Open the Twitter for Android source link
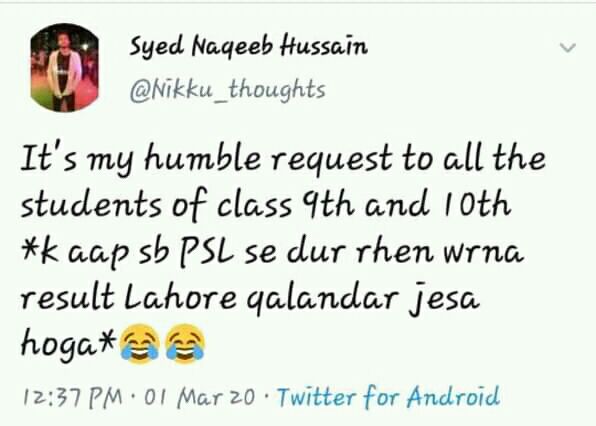This screenshot has width=596, height=426. pyautogui.click(x=388, y=397)
